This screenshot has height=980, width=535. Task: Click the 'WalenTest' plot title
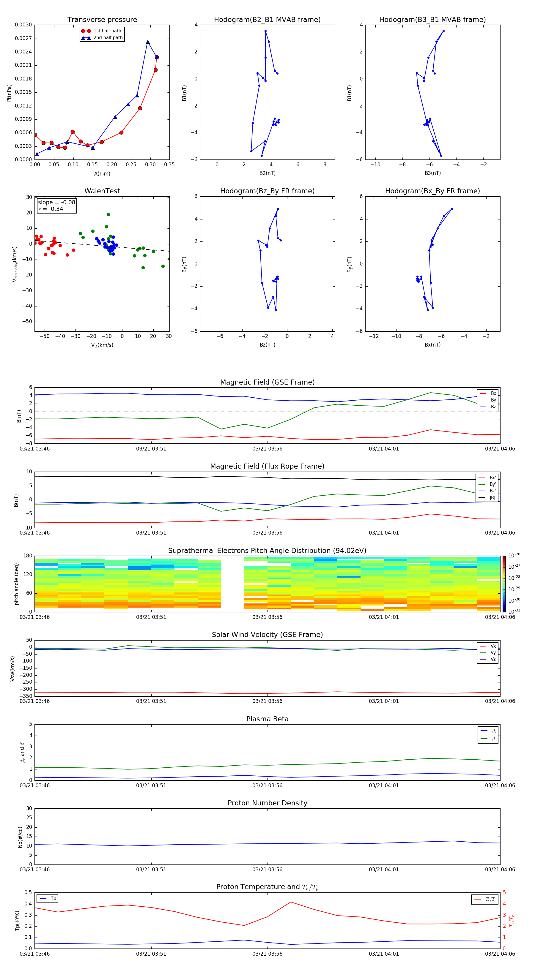pos(102,191)
